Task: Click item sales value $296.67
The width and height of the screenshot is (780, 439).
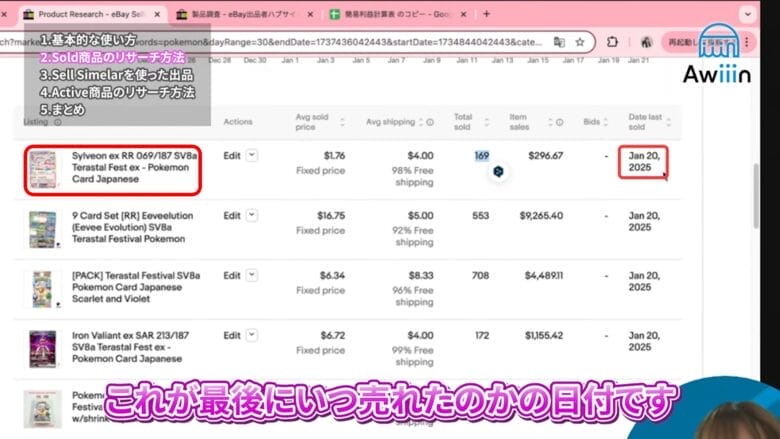Action: coord(546,156)
